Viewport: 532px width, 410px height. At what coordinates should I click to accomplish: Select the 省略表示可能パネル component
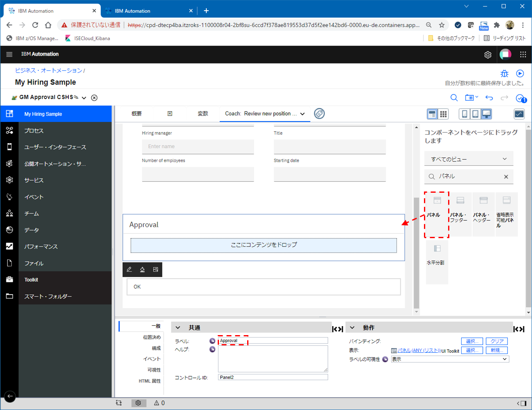coord(507,214)
